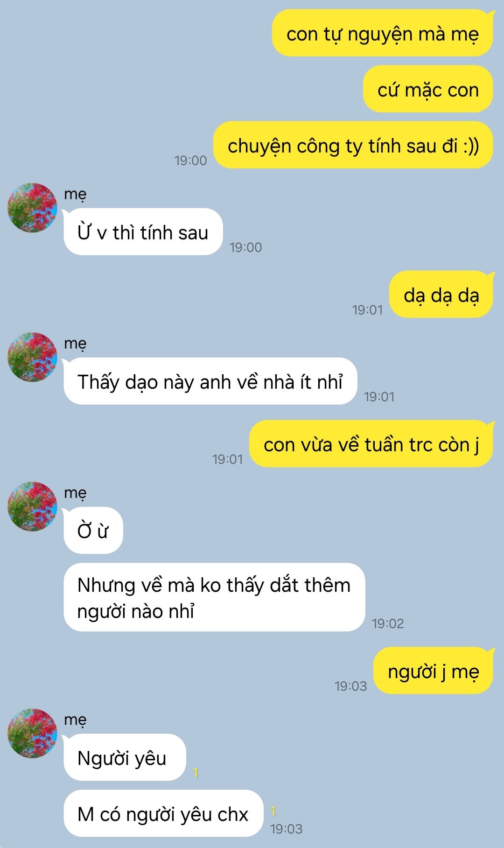This screenshot has height=848, width=504.
Task: Tap the "Người yêu" message bubble
Action: (125, 757)
